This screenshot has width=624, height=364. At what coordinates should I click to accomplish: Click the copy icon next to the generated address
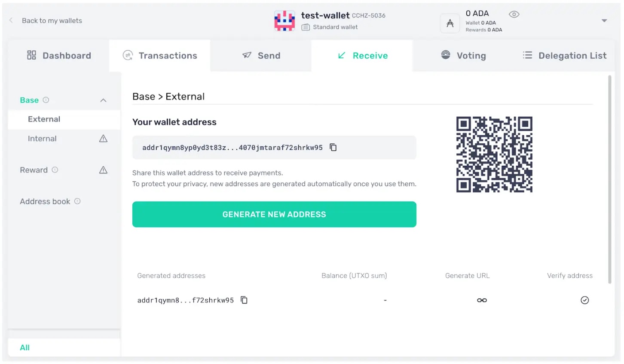244,300
